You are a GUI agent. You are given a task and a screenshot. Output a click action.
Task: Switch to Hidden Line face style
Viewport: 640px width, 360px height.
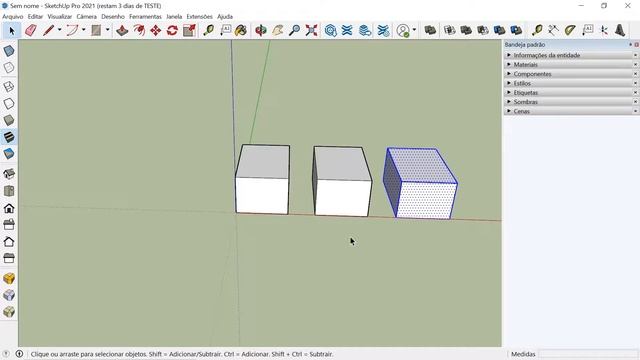[9, 103]
